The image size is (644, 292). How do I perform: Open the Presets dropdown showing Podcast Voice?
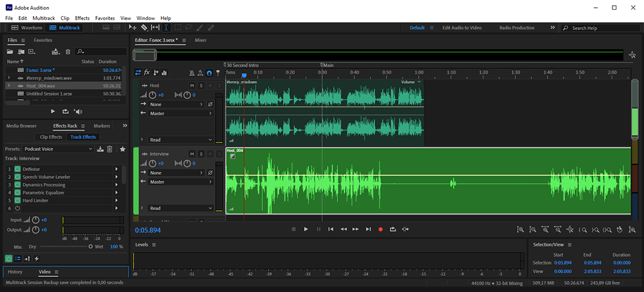tap(58, 149)
